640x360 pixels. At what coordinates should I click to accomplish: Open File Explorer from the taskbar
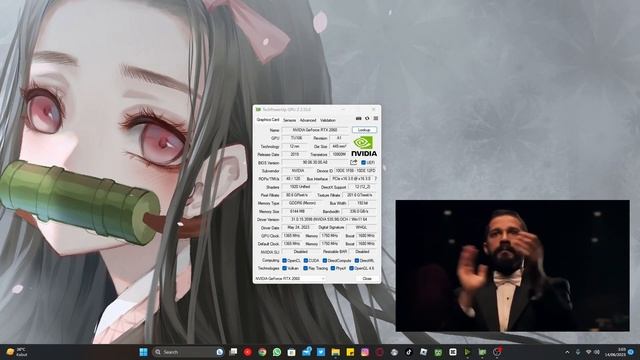[x=336, y=352]
